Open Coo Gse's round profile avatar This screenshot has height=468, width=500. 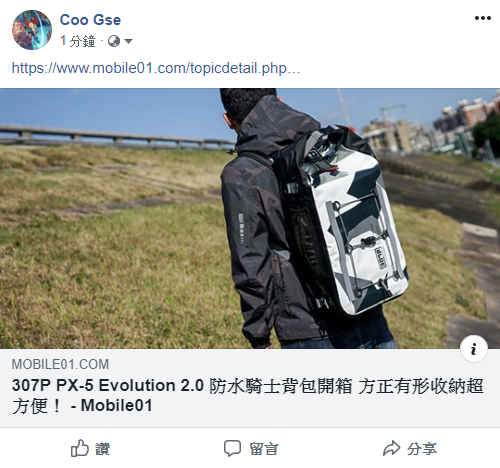(x=32, y=30)
